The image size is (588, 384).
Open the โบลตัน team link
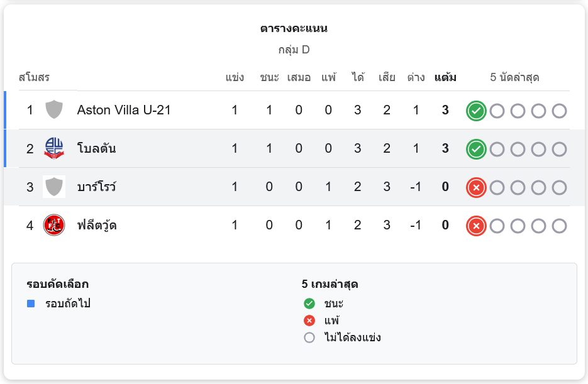(x=96, y=149)
